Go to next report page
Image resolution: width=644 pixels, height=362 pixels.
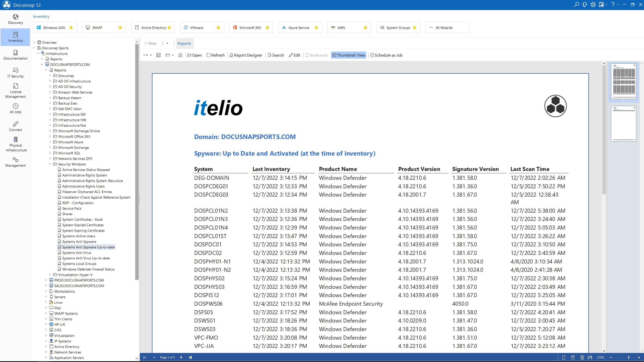[x=181, y=357]
